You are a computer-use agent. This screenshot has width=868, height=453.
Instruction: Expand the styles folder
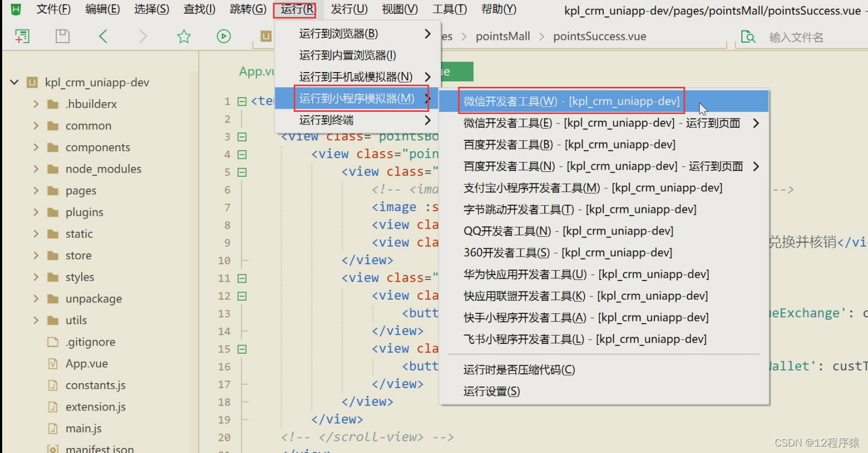[36, 277]
